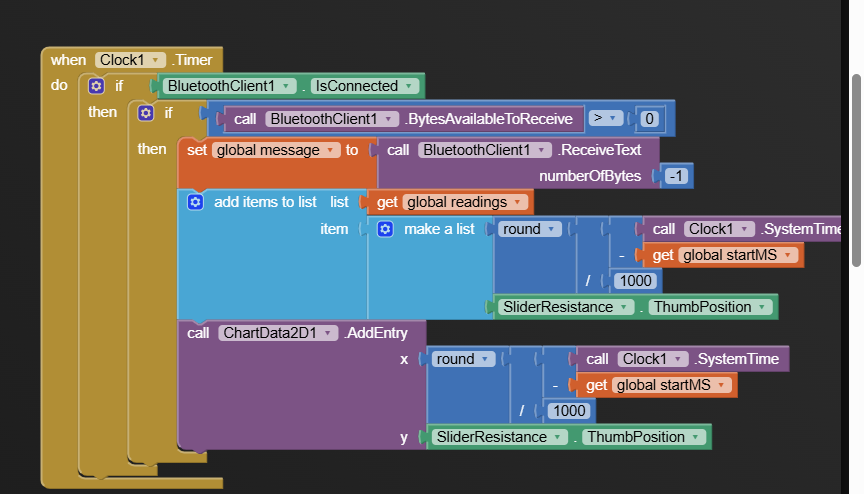Click the number field containing 0
Image resolution: width=864 pixels, height=494 pixels.
650,119
